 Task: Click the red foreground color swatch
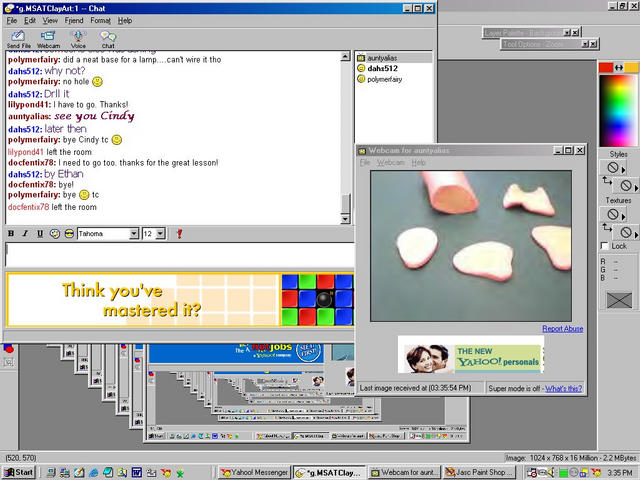point(606,68)
